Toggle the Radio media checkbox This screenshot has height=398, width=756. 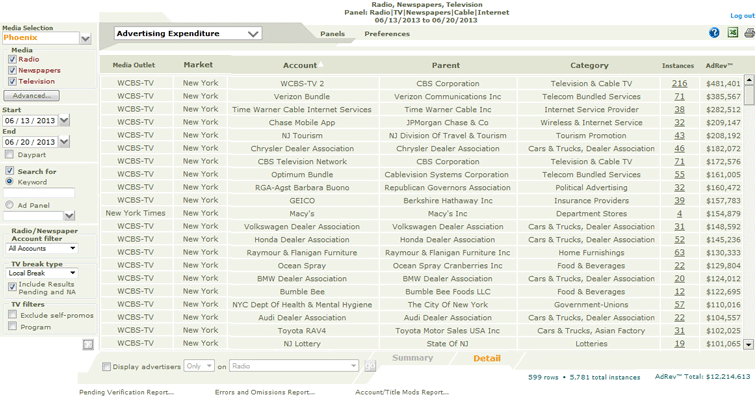(x=13, y=59)
